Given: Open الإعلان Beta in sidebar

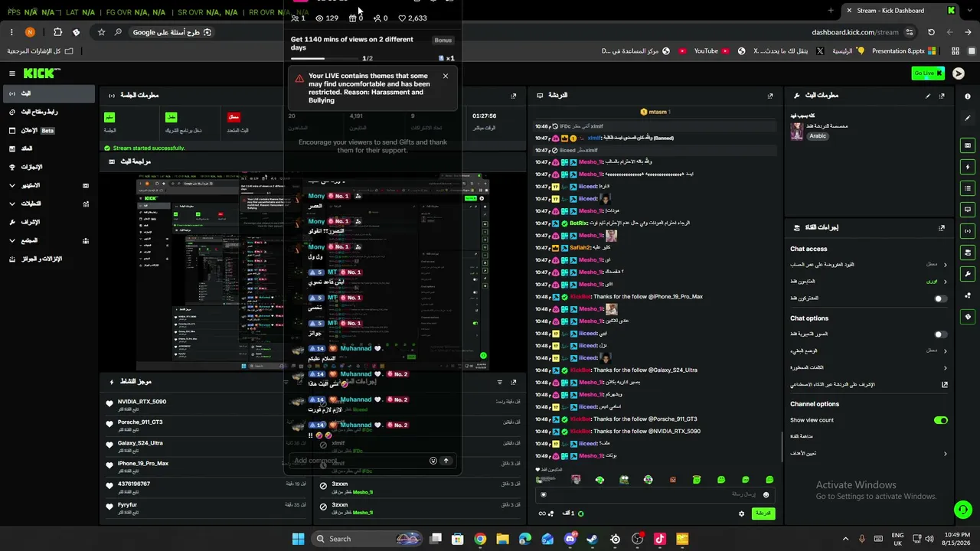Looking at the screenshot, I should coord(48,130).
